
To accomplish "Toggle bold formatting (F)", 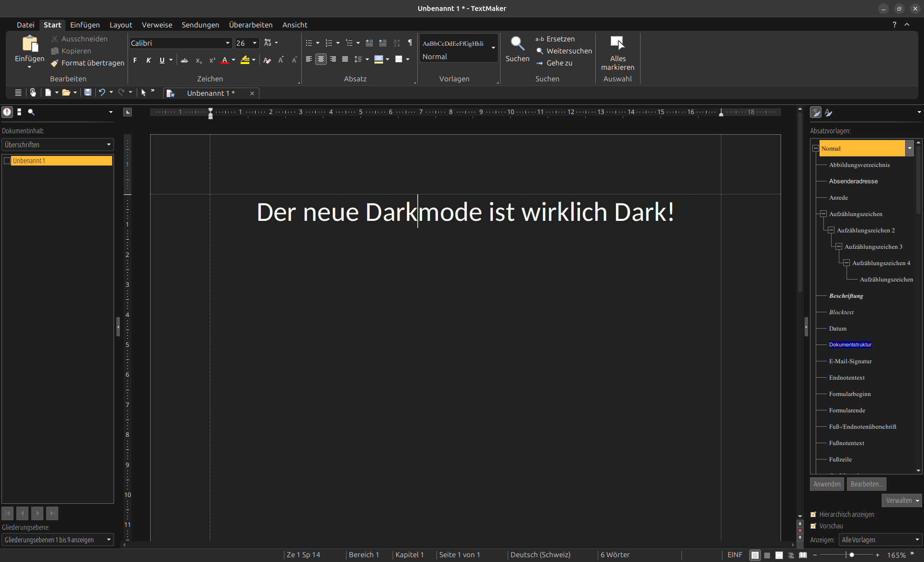I will pyautogui.click(x=135, y=60).
